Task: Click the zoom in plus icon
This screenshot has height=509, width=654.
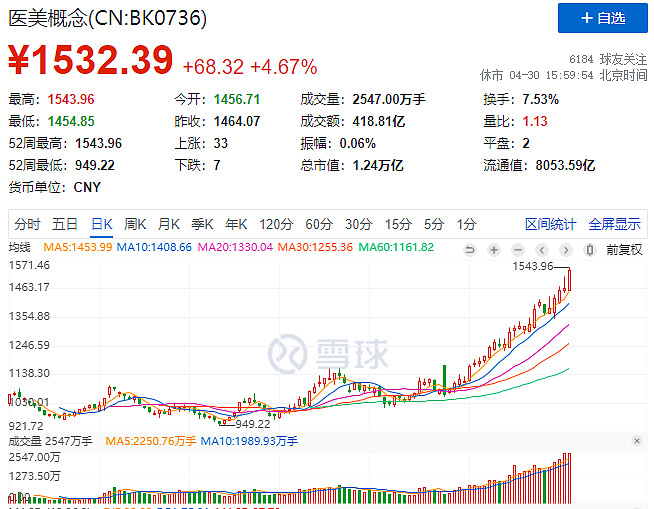Action: tap(494, 250)
